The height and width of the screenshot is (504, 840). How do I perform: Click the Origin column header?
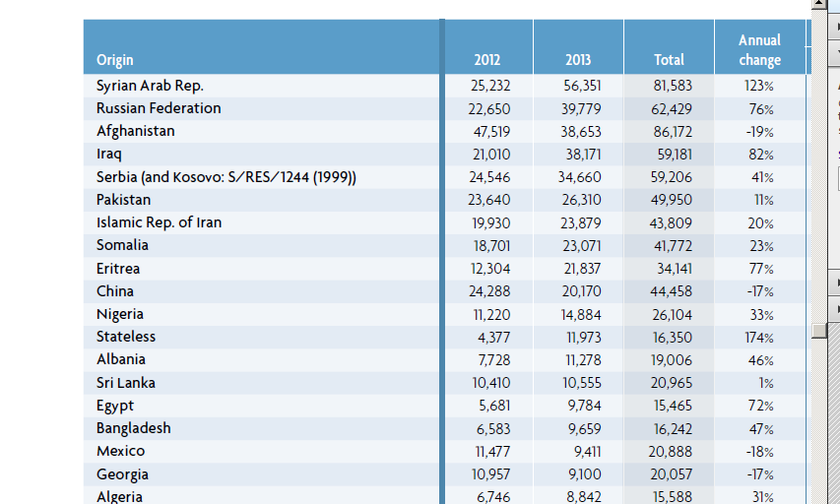pos(115,60)
